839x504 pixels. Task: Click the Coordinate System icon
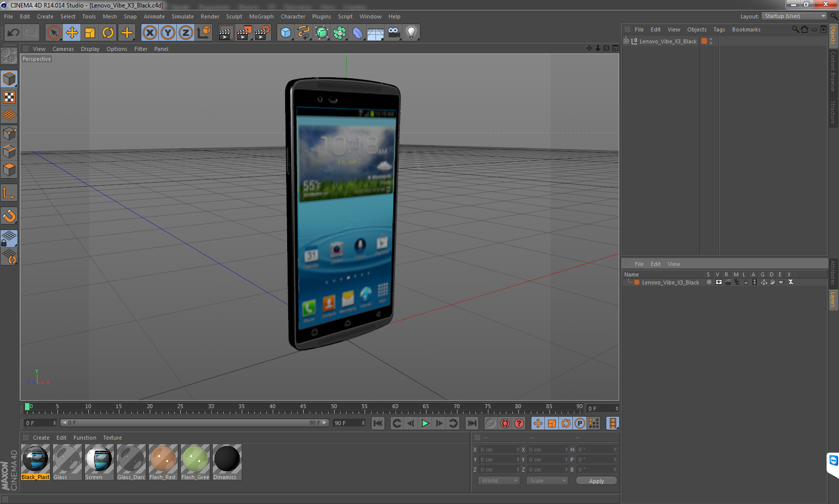[204, 33]
